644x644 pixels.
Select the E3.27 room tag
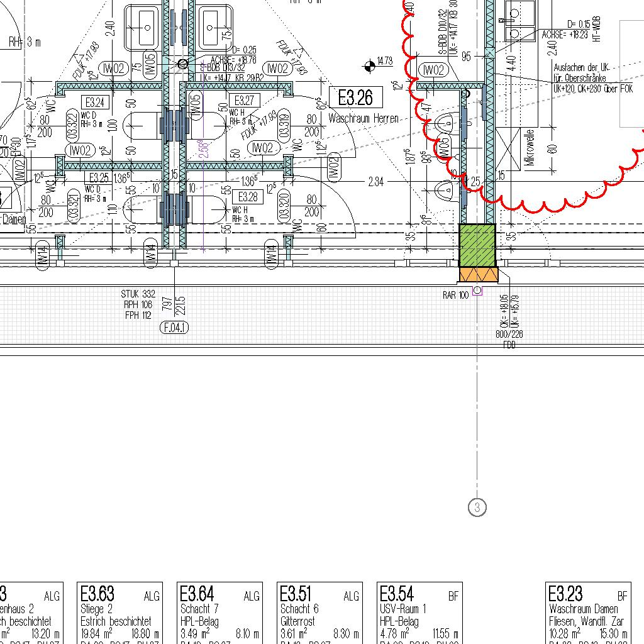[245, 100]
